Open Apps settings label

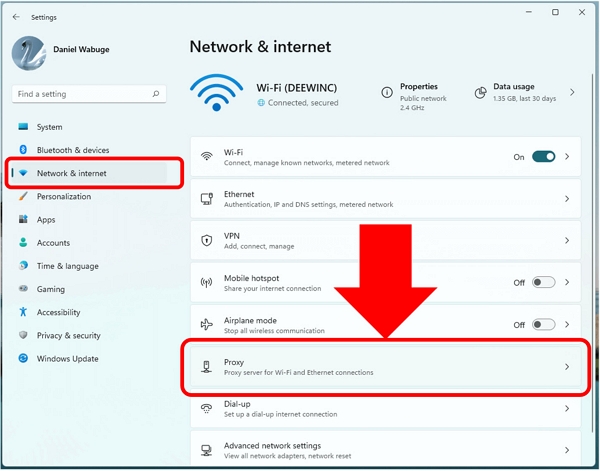pyautogui.click(x=46, y=220)
